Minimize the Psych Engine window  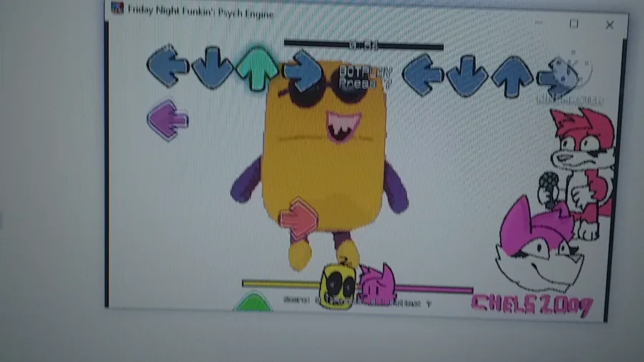538,23
